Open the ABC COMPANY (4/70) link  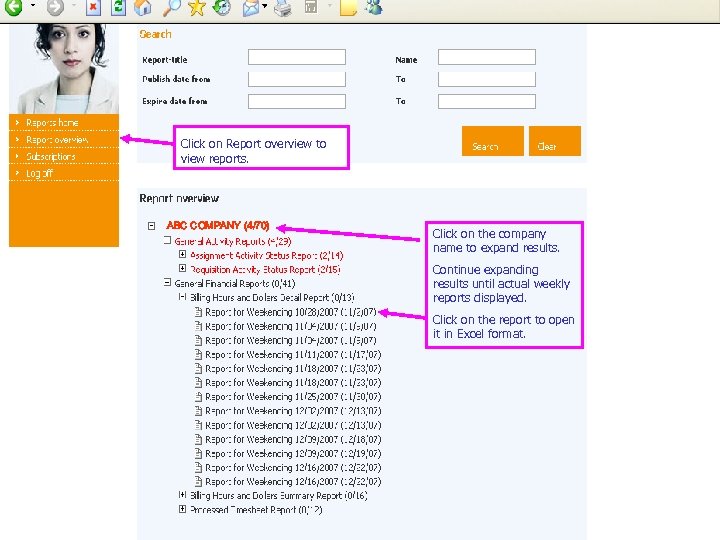pos(218,225)
